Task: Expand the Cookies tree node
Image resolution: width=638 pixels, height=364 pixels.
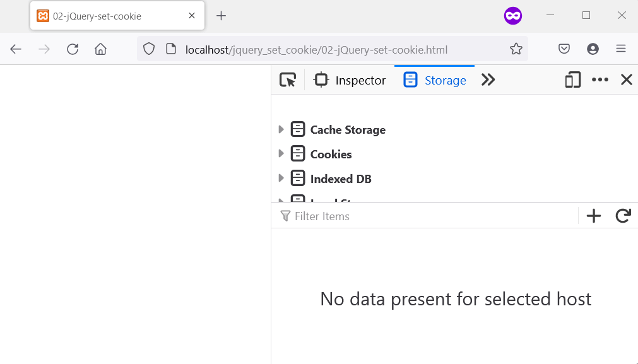Action: pyautogui.click(x=281, y=154)
